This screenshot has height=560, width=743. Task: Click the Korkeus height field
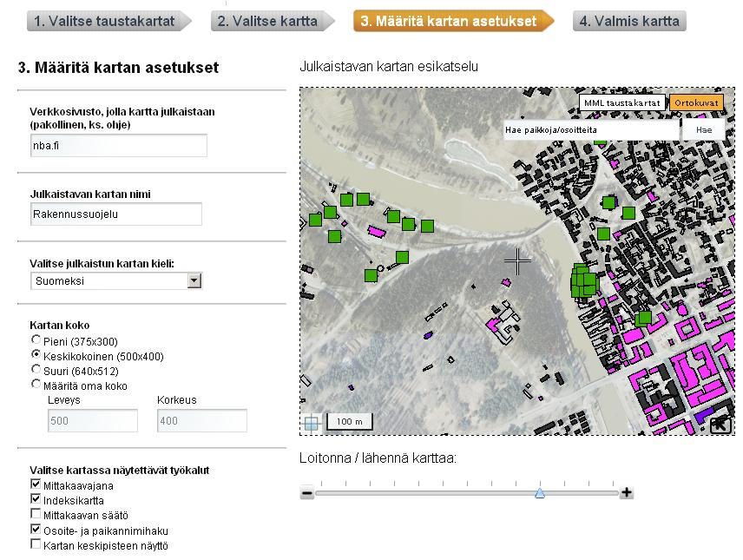(x=202, y=420)
